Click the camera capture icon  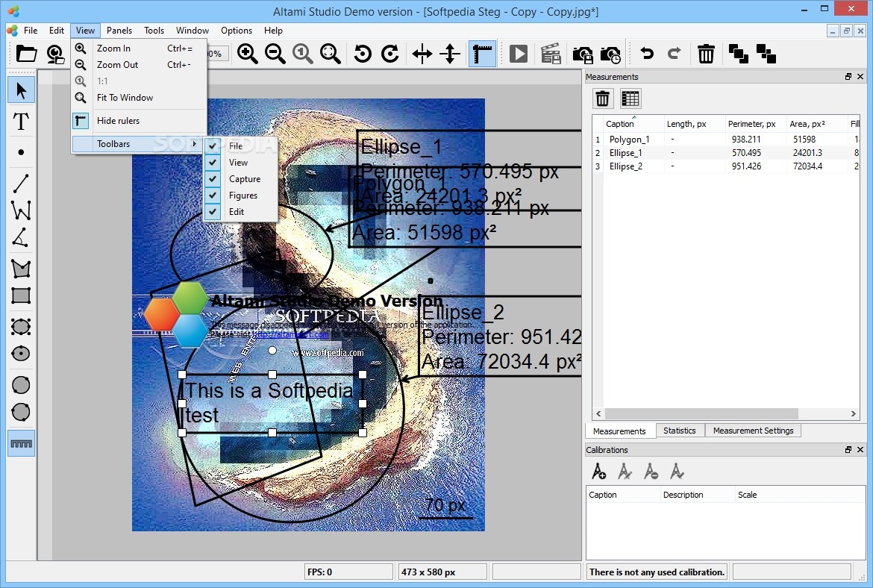(582, 54)
